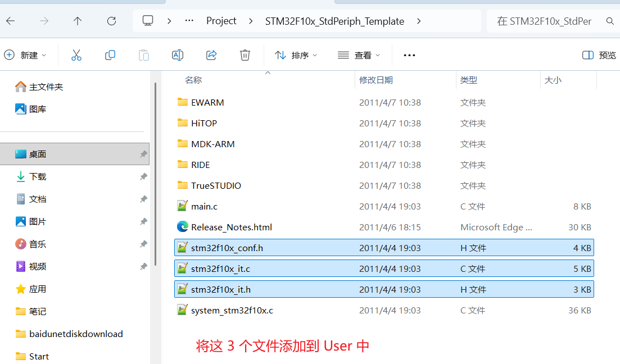The image size is (620, 364).
Task: Open Gallery in the navigation pane
Action: 30,109
